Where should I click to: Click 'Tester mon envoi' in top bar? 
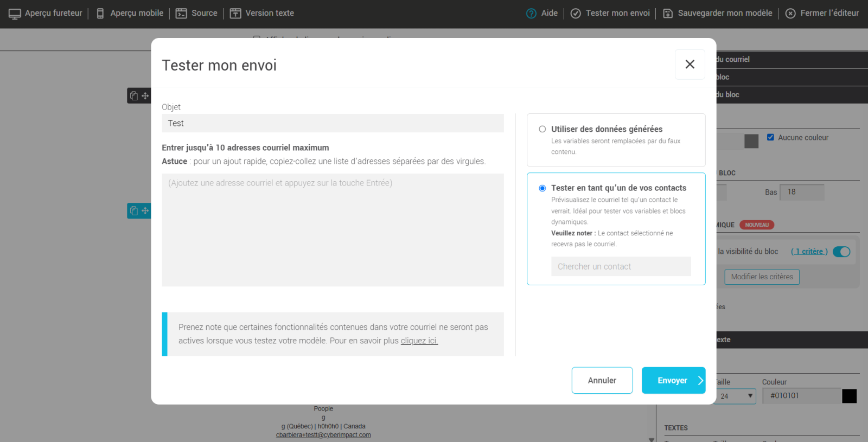[610, 14]
